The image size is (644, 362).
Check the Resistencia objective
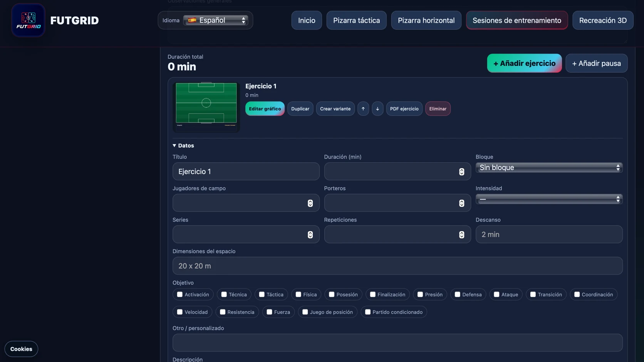click(222, 312)
